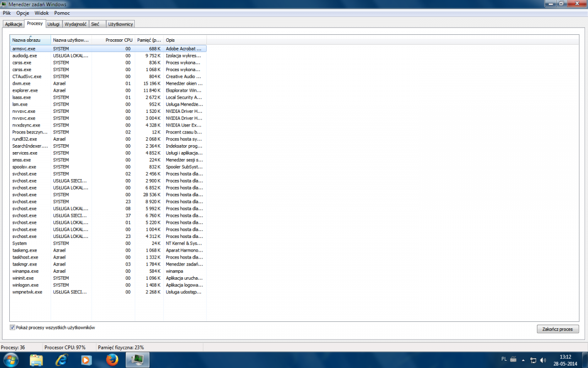Select the smss.exe process

coord(108,159)
